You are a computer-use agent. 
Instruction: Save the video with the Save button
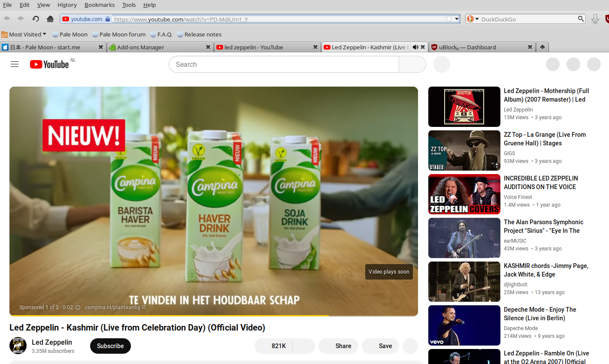tap(380, 346)
